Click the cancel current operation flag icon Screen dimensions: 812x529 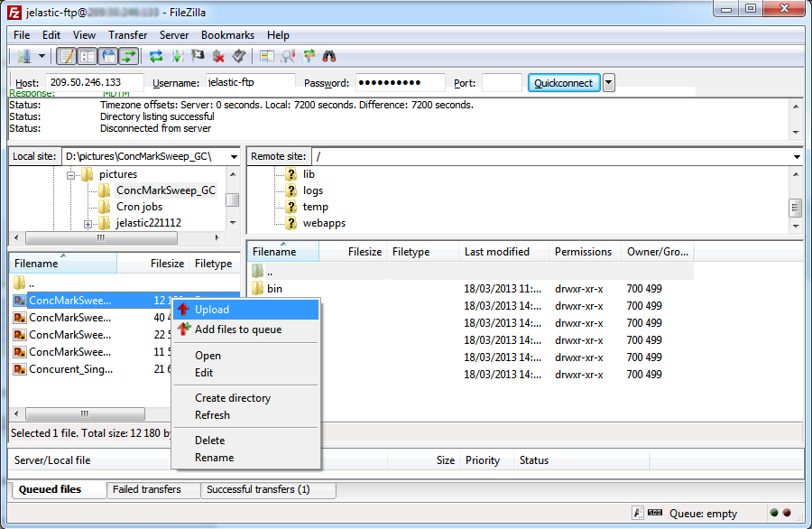[198, 56]
